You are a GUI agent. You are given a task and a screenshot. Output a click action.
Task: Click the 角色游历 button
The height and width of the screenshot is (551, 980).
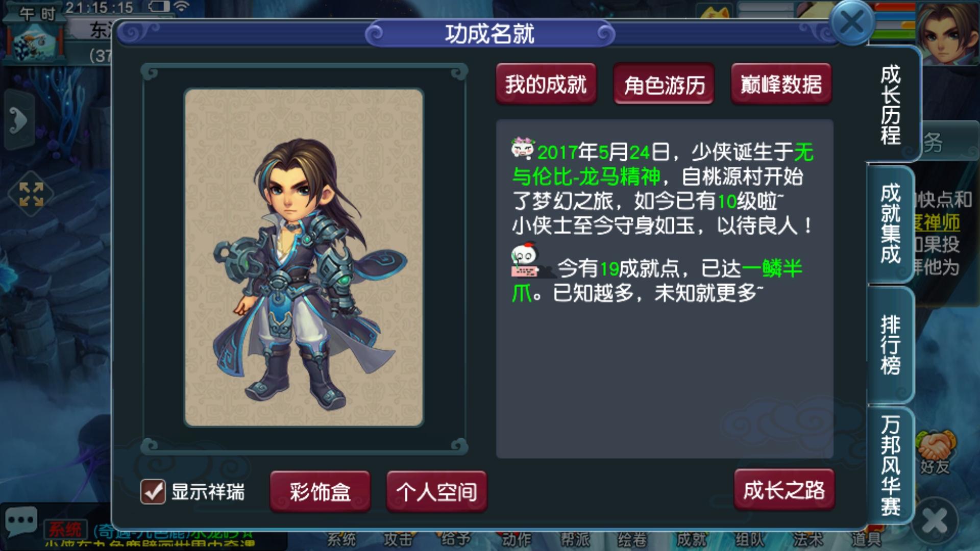[664, 84]
